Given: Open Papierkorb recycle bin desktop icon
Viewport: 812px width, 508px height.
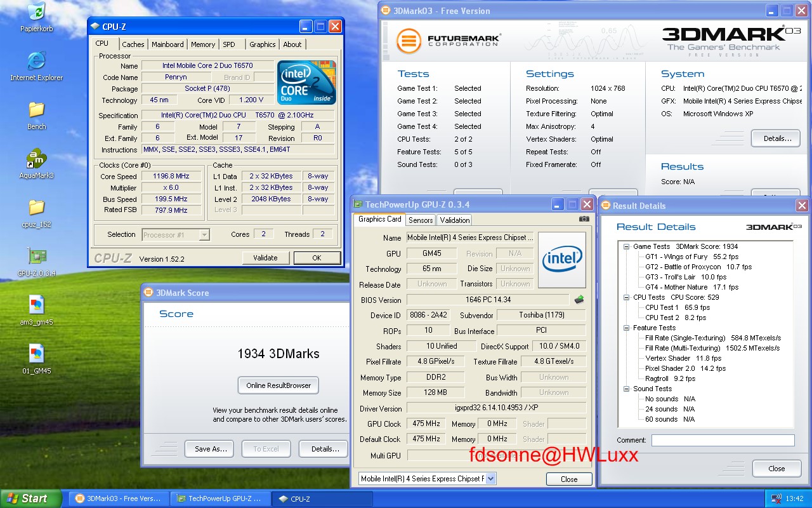Looking at the screenshot, I should tap(36, 17).
